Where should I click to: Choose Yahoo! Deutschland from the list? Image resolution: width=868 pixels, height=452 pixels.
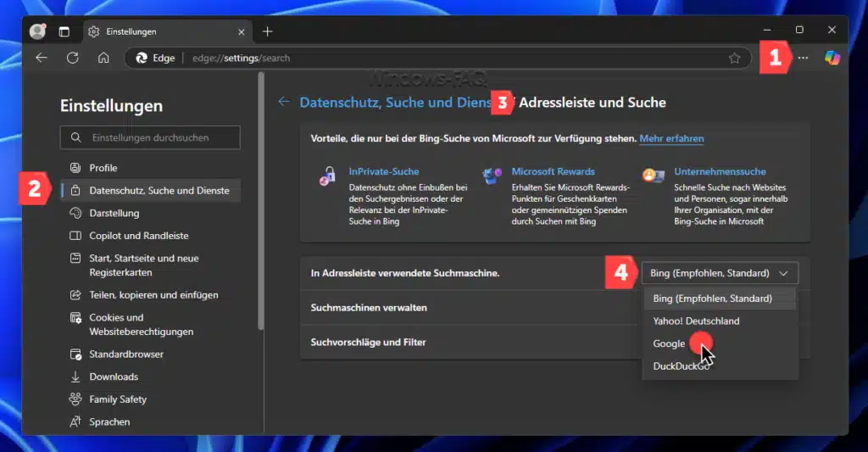point(720,321)
